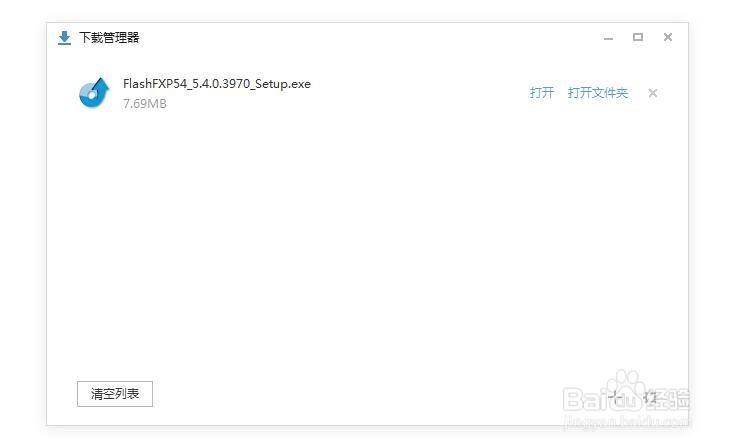
Task: Click the 7.69MB file size label
Action: (x=145, y=103)
